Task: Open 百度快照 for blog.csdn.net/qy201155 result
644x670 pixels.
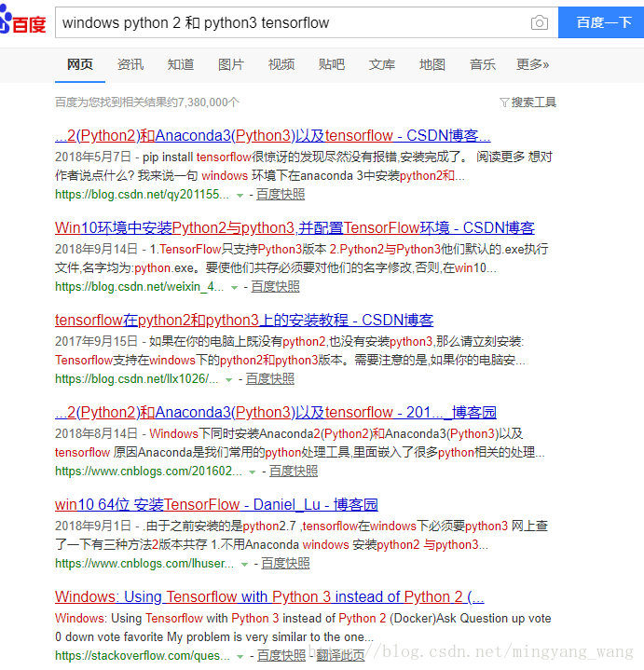Action: [x=281, y=195]
